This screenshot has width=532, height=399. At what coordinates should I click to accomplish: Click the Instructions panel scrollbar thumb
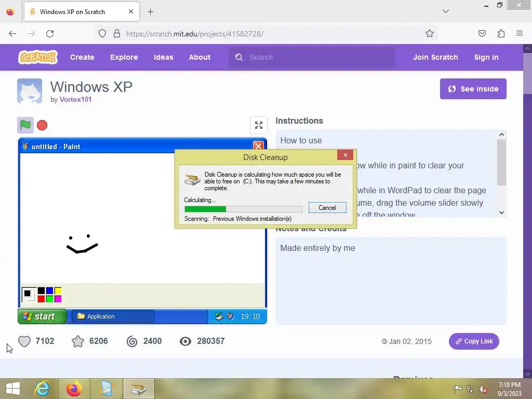click(501, 162)
